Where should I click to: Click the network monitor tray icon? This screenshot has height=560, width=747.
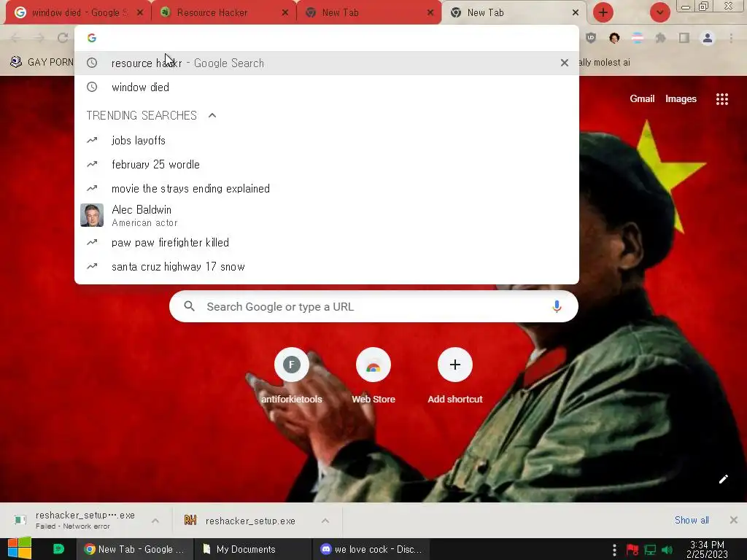(650, 550)
